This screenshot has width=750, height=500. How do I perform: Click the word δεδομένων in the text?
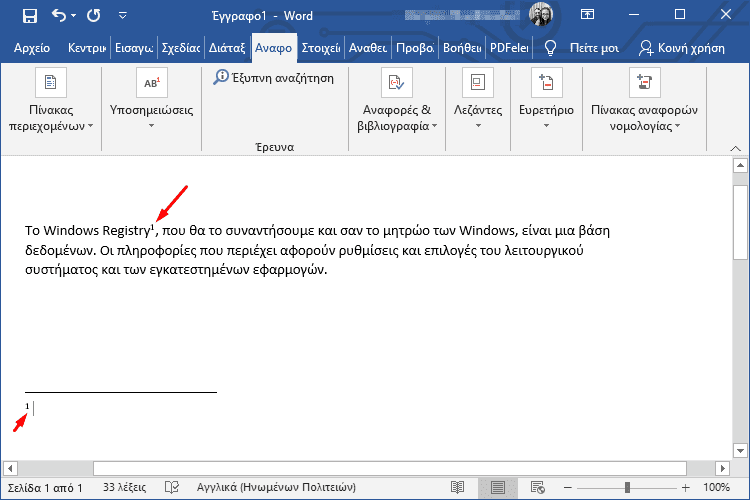coord(61,250)
